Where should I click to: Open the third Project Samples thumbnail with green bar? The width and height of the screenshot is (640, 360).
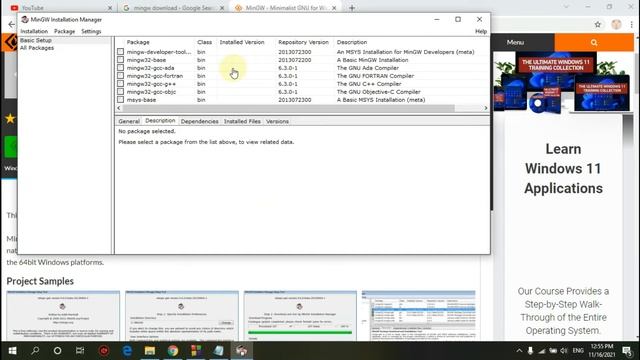tap(300, 316)
